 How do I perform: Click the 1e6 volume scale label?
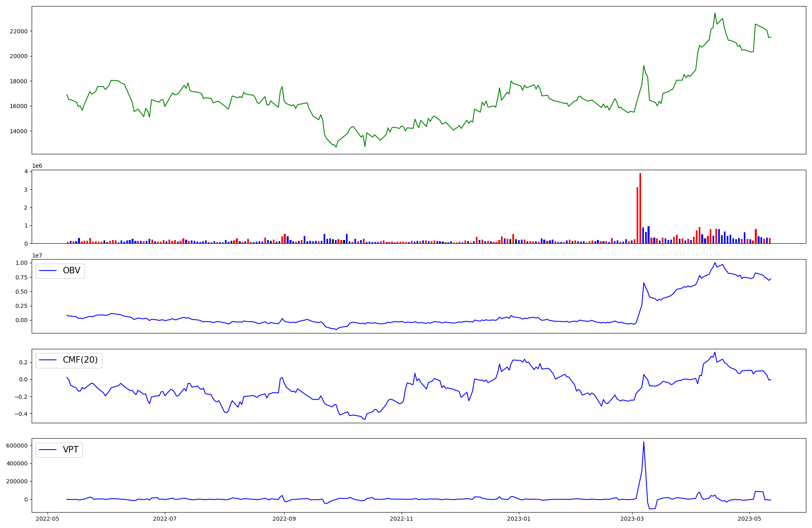(x=37, y=166)
